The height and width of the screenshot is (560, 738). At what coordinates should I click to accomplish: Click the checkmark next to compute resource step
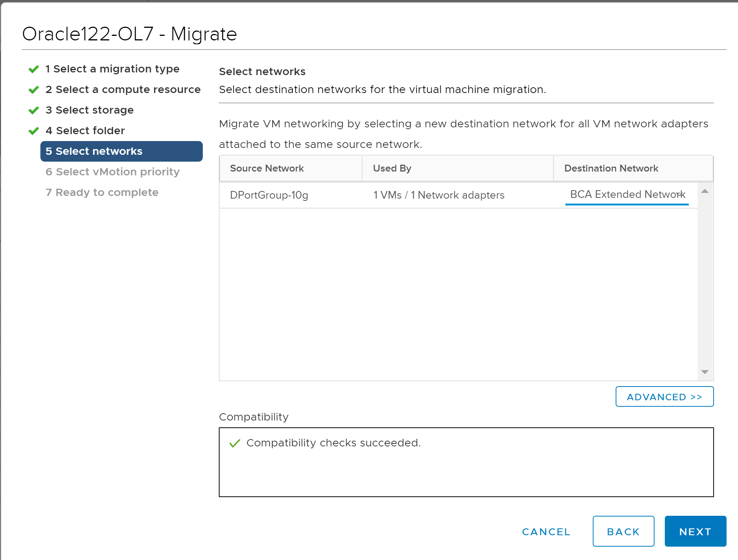click(34, 90)
